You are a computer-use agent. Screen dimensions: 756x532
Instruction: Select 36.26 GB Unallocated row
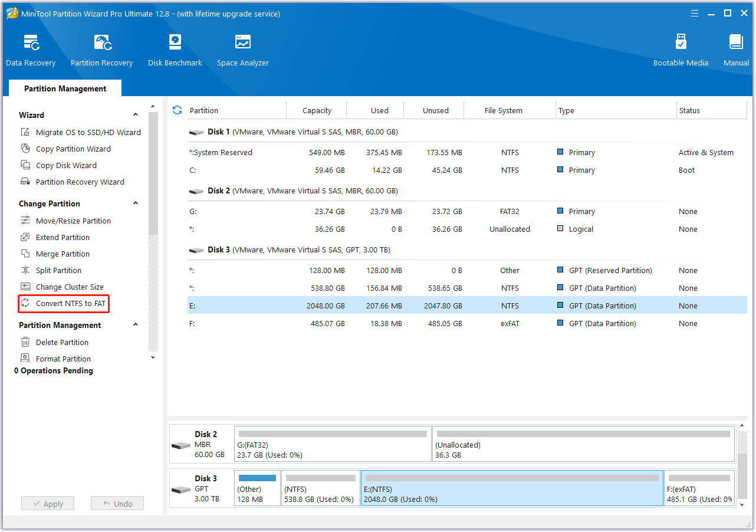(467, 229)
